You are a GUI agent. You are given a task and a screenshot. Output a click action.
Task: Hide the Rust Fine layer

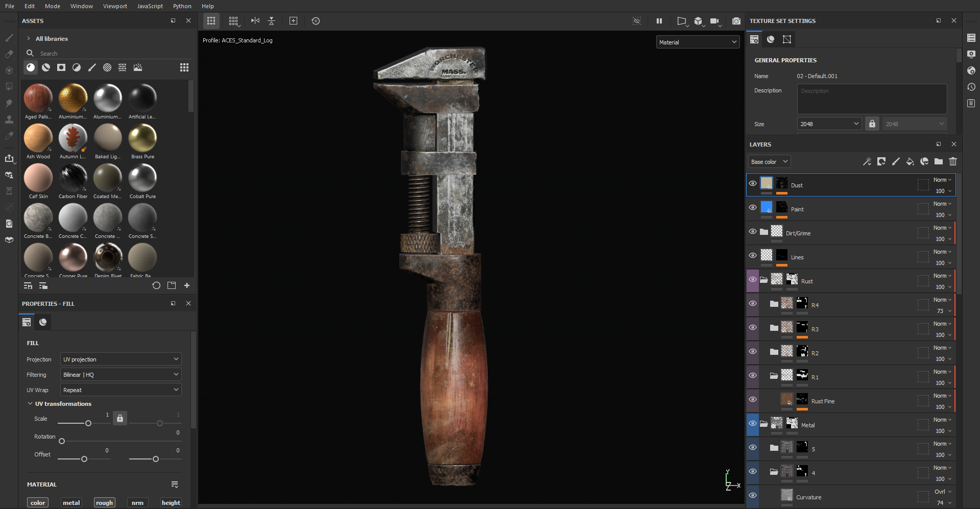pos(753,399)
